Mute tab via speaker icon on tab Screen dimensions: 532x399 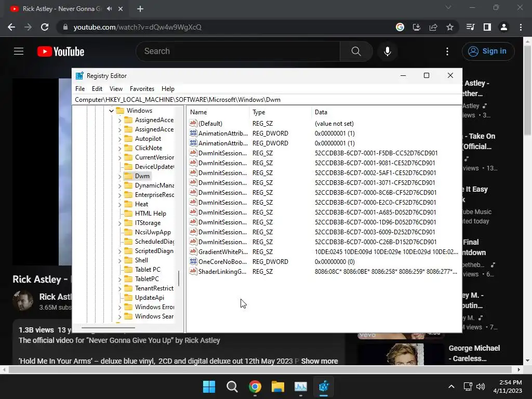click(x=109, y=9)
